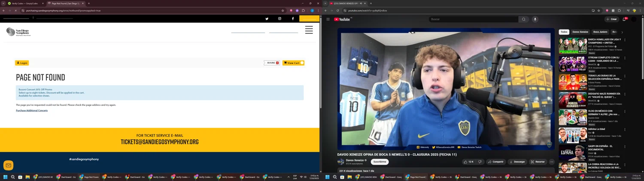Bookmark YouTube page with star icon
The width and height of the screenshot is (644, 181).
coord(598,11)
